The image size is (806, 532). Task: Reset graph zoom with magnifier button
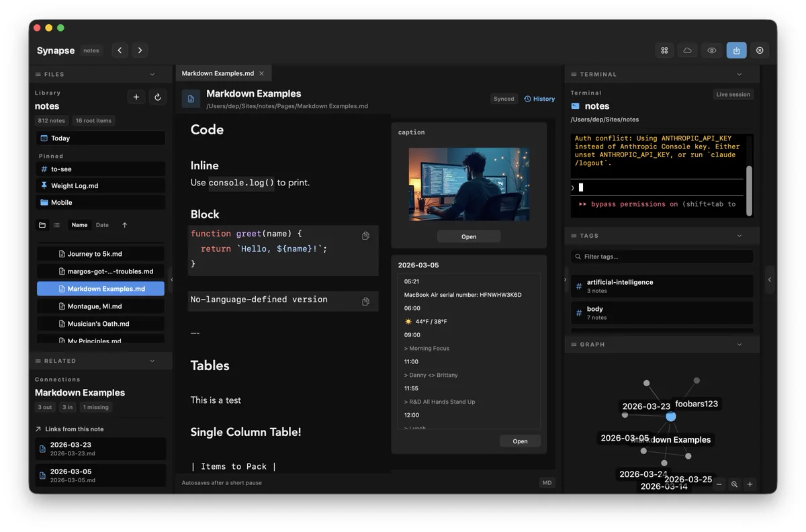(735, 484)
